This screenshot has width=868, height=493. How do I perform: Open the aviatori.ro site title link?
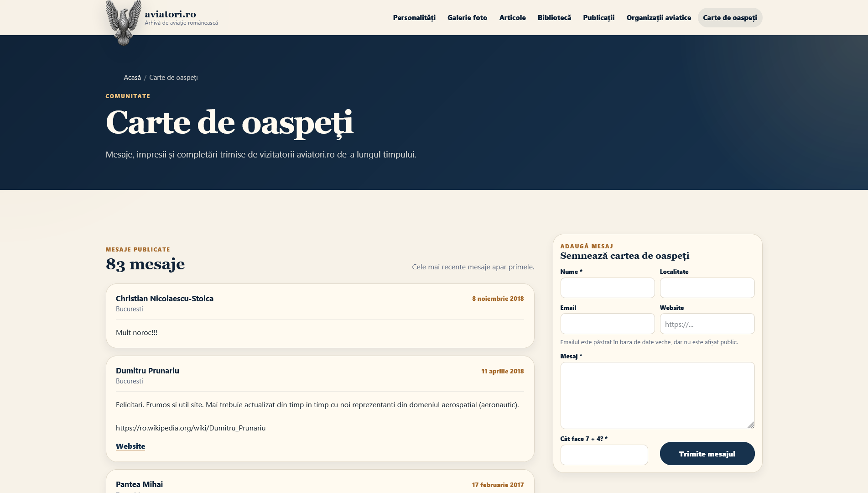pyautogui.click(x=170, y=14)
